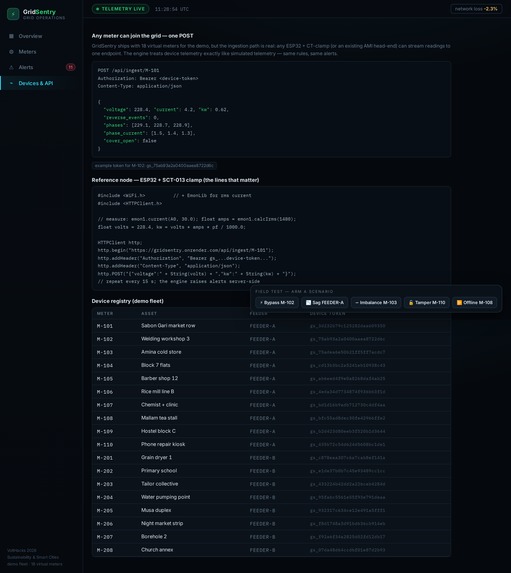Click the Devices & API sidebar icon
The image size is (511, 573).
(11, 83)
